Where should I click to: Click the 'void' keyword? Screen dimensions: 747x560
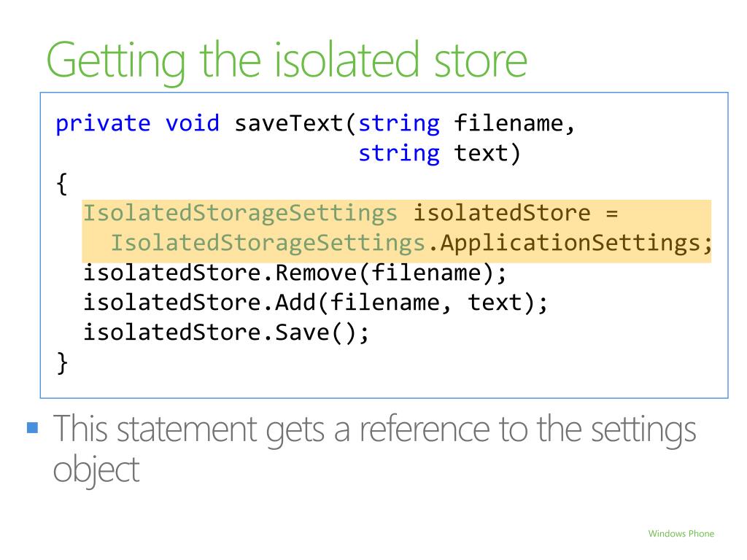[x=192, y=123]
